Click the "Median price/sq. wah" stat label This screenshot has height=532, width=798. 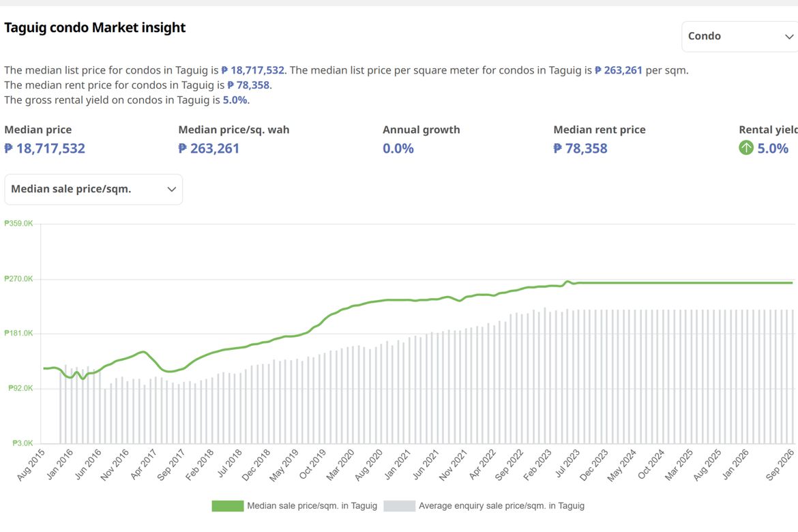[x=233, y=130]
